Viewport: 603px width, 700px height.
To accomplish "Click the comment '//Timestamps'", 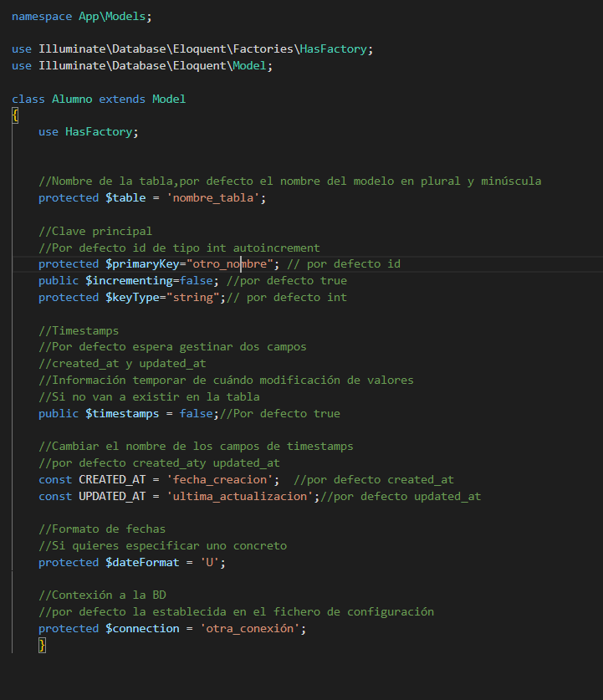I will pyautogui.click(x=79, y=331).
